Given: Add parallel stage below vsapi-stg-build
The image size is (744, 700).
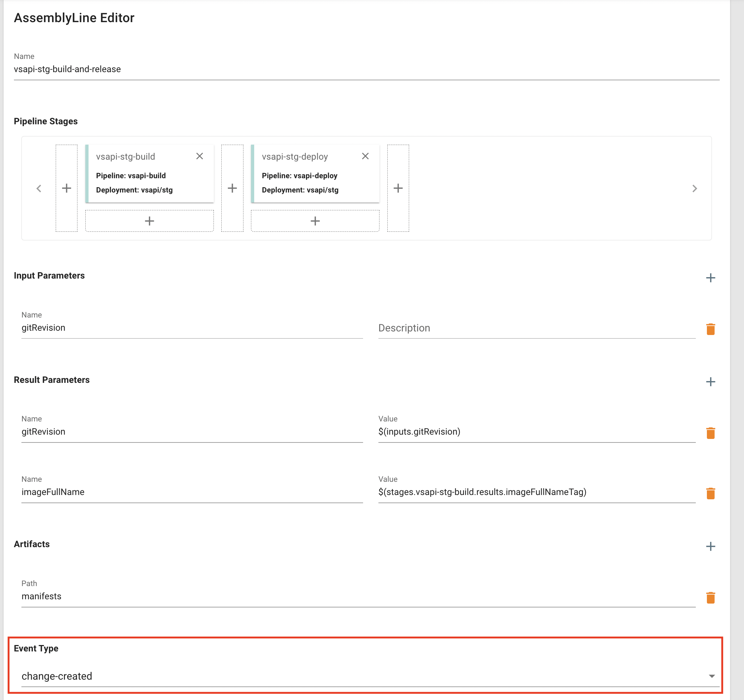Looking at the screenshot, I should pyautogui.click(x=149, y=221).
